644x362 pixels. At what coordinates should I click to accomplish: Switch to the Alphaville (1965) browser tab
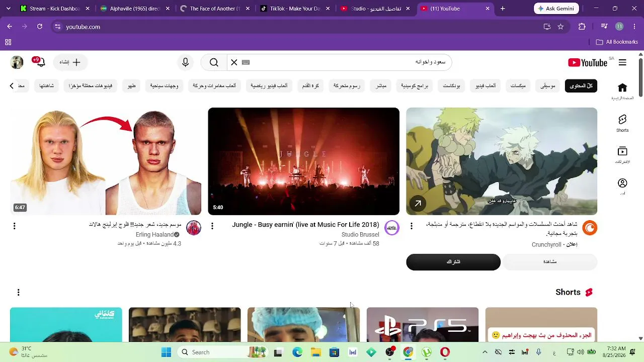pyautogui.click(x=134, y=9)
